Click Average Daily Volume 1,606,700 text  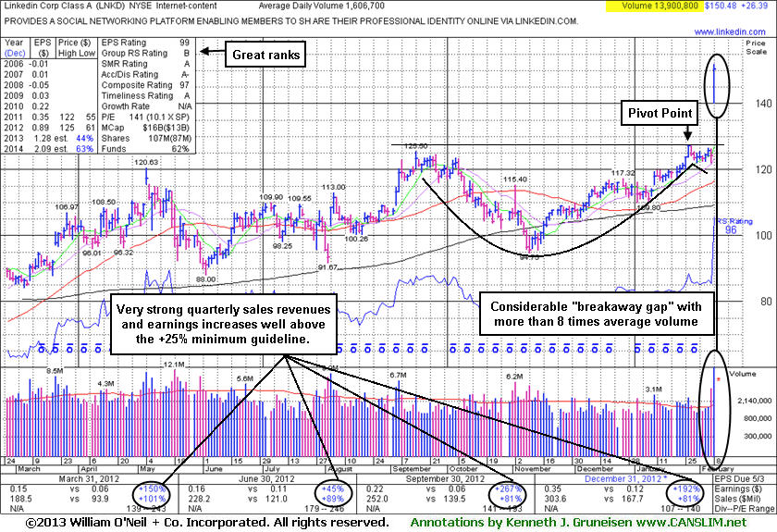pos(321,6)
